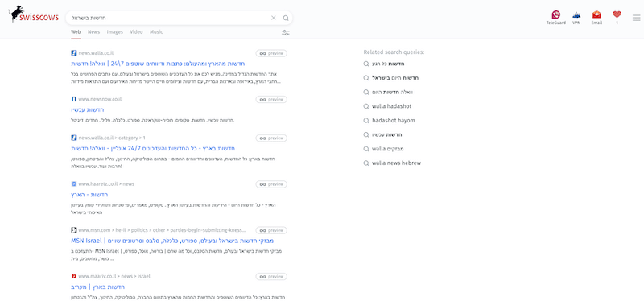The image size is (644, 301).
Task: Switch to the Video tab
Action: pos(136,32)
